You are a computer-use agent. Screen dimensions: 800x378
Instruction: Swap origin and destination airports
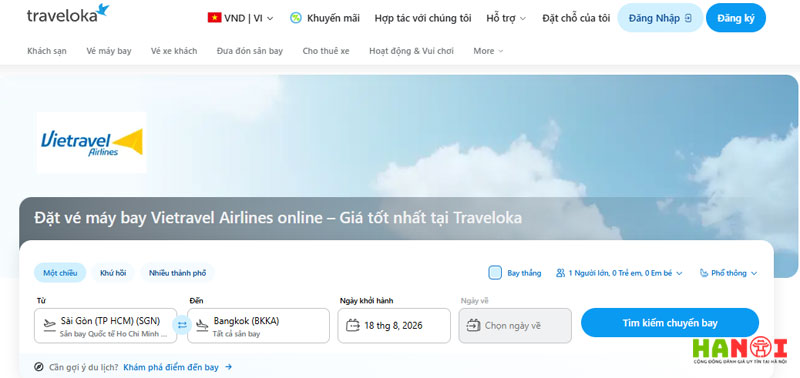point(182,325)
